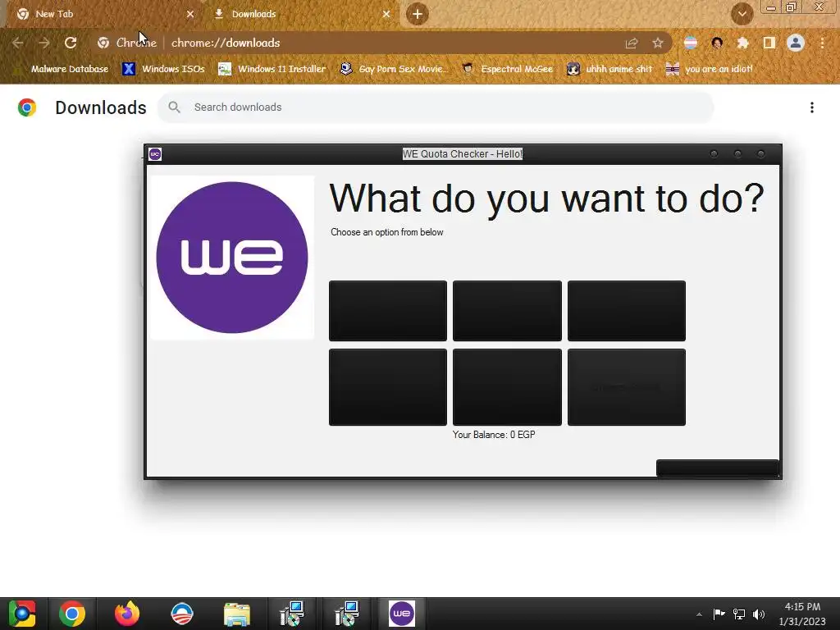This screenshot has height=630, width=840.
Task: Click the Search downloads field
Action: 435,107
